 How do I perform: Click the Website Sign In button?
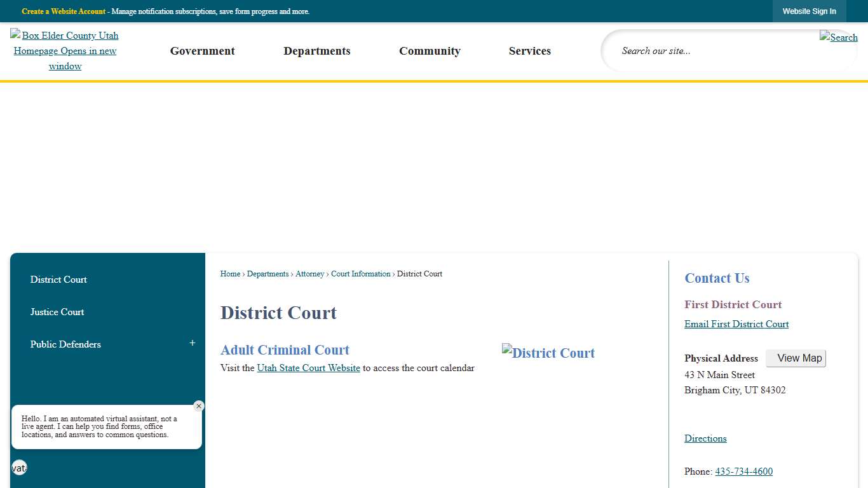click(810, 11)
